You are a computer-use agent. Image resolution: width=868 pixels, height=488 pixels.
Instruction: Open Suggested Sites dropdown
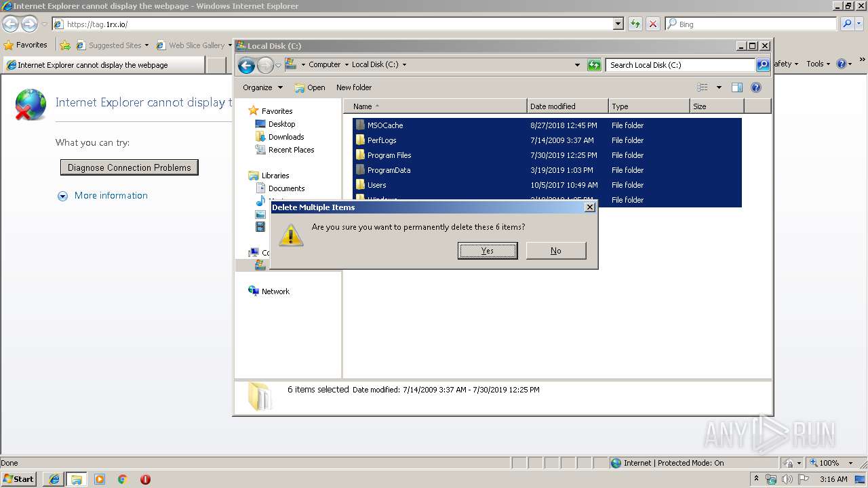tap(113, 45)
